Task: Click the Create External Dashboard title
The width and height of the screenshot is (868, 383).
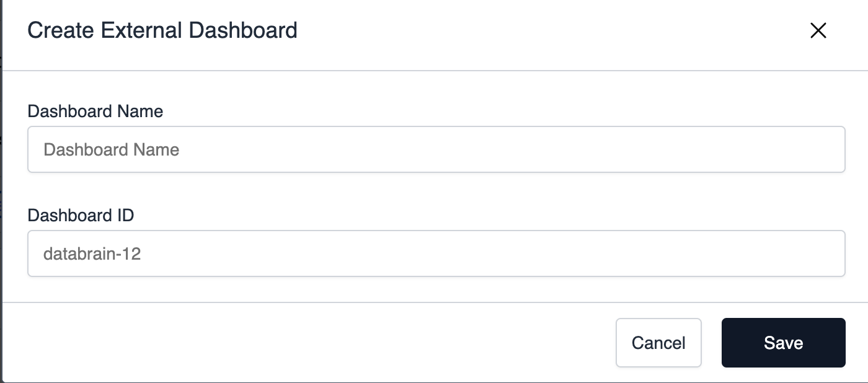Action: [162, 30]
